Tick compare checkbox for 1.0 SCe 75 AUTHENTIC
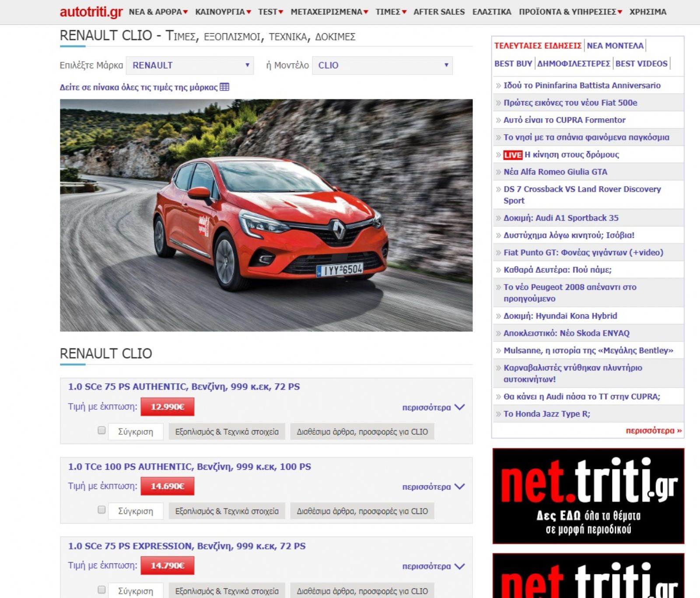Image resolution: width=700 pixels, height=598 pixels. (x=101, y=430)
